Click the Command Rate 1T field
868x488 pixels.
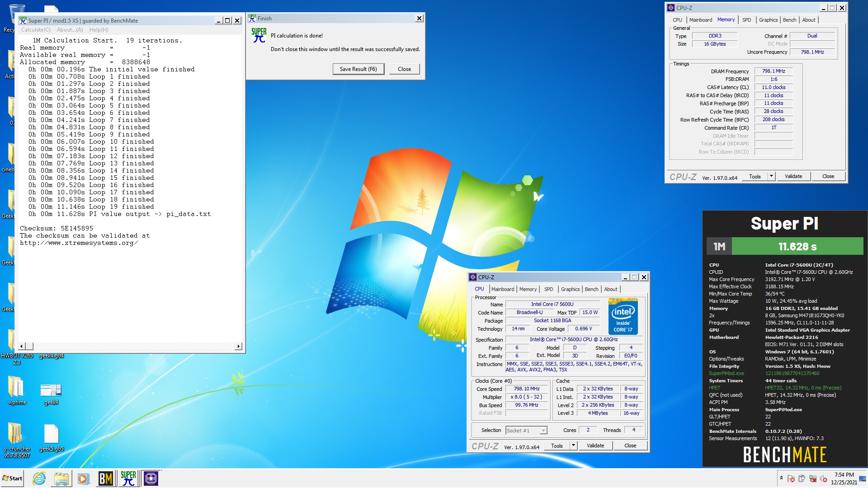774,128
